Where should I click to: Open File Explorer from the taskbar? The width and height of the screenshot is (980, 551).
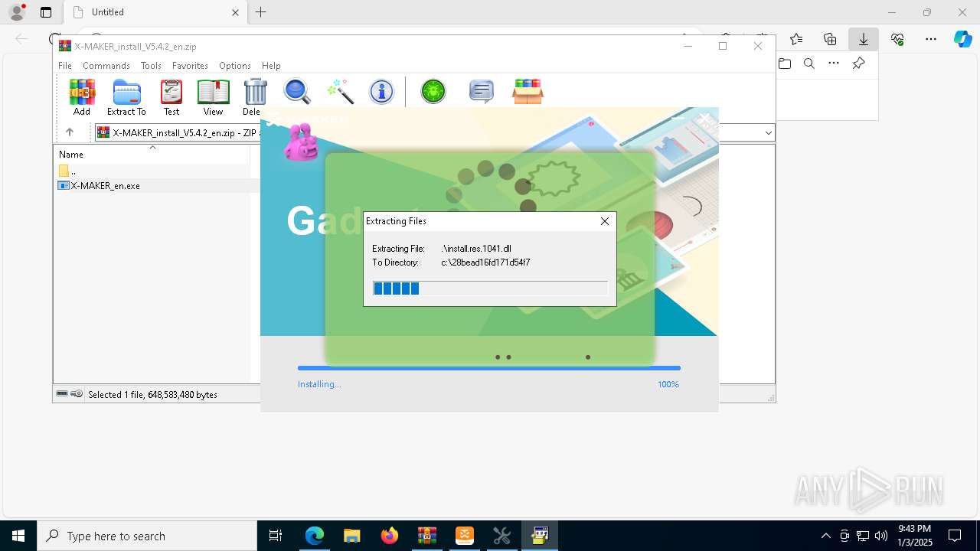352,536
